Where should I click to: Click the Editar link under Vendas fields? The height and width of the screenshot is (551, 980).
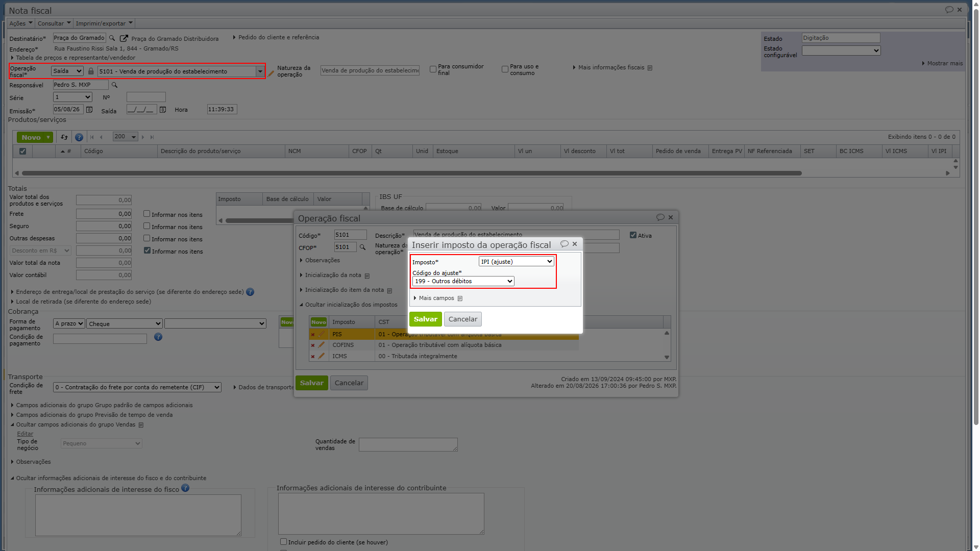click(x=25, y=434)
